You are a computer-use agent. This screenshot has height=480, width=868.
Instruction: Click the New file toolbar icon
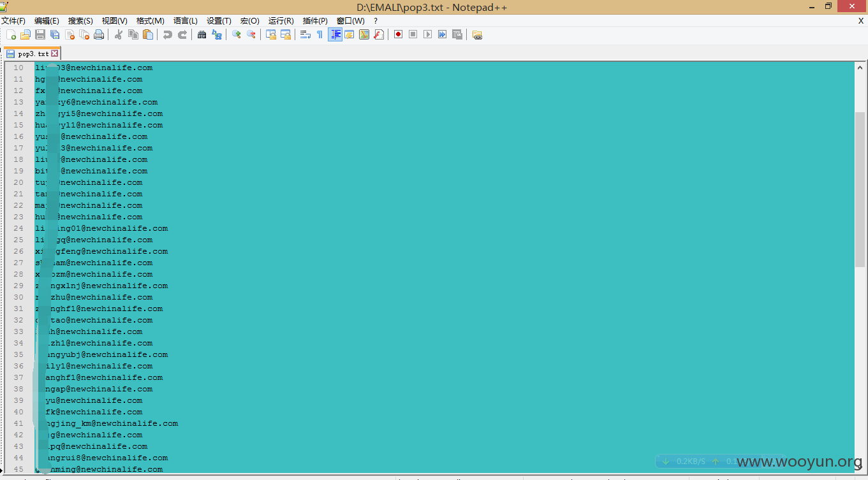pyautogui.click(x=11, y=34)
